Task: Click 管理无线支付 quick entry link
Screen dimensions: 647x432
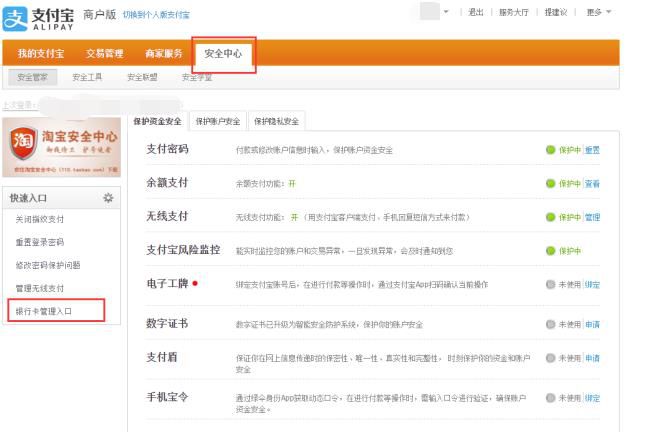Action: coord(40,288)
